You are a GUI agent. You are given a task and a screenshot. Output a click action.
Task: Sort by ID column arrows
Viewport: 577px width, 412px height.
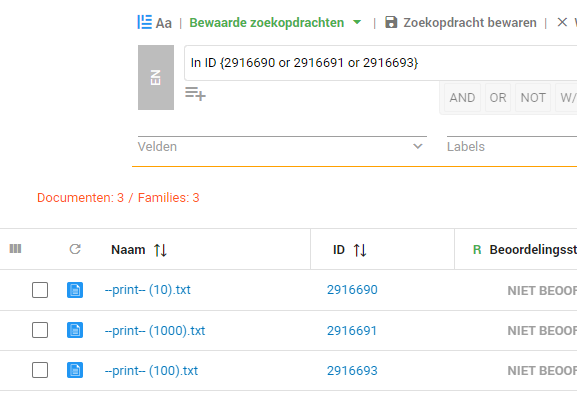pos(360,250)
